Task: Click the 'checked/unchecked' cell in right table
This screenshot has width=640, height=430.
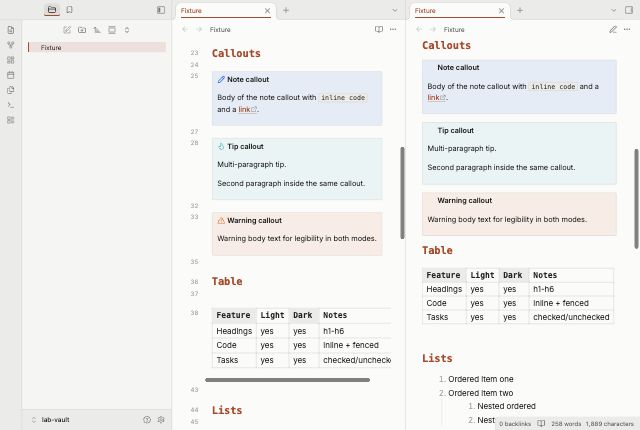Action: tap(571, 317)
